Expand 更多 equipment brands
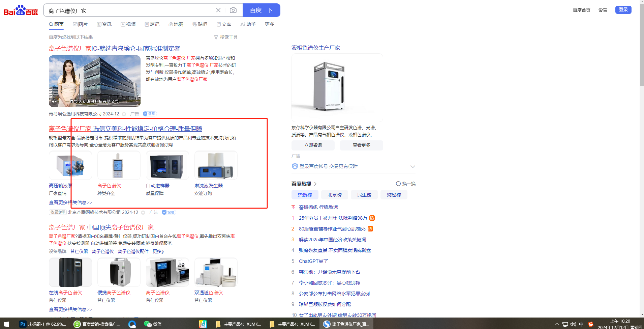The width and height of the screenshot is (644, 329). coord(158,251)
